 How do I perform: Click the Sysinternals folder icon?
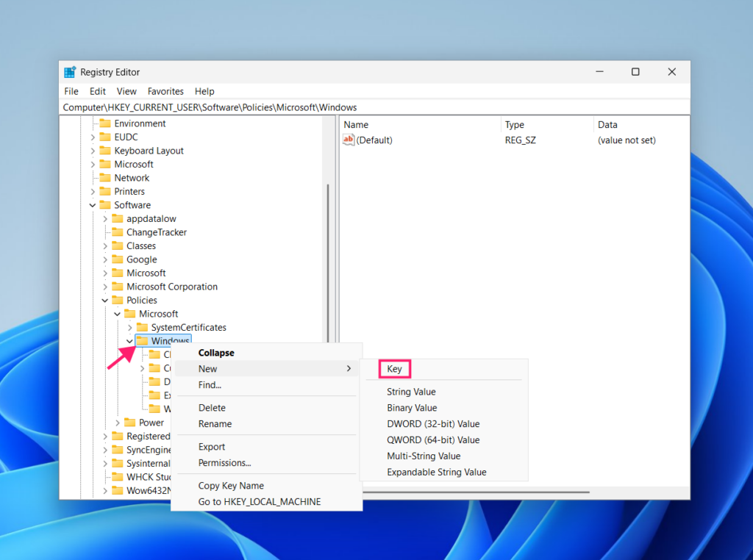click(x=118, y=463)
